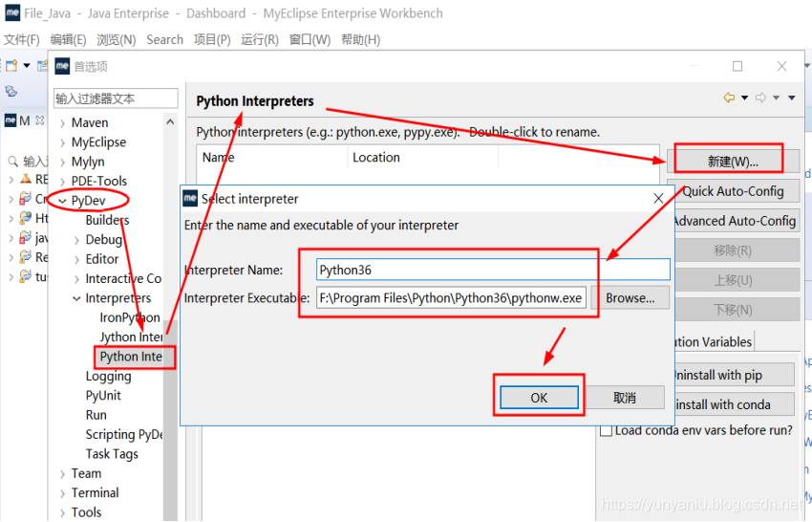
Task: Click 取消 to cancel dialog
Action: click(x=625, y=398)
